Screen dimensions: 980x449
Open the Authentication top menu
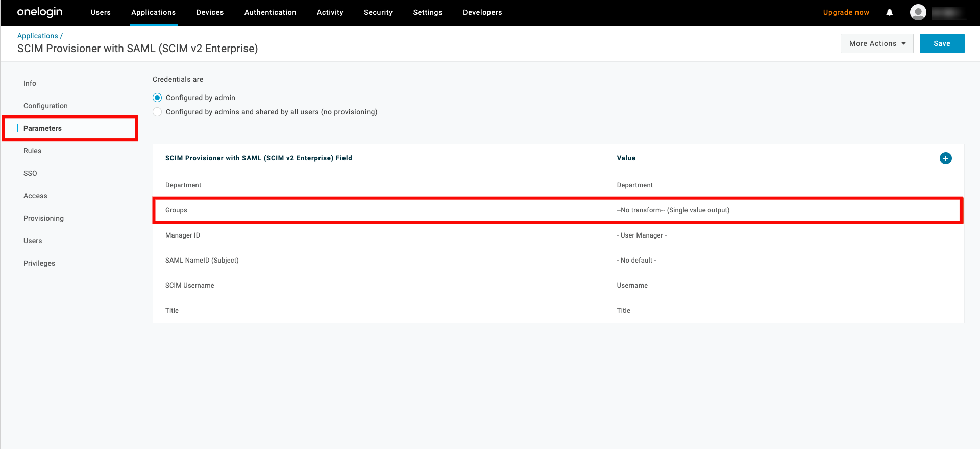pyautogui.click(x=271, y=12)
